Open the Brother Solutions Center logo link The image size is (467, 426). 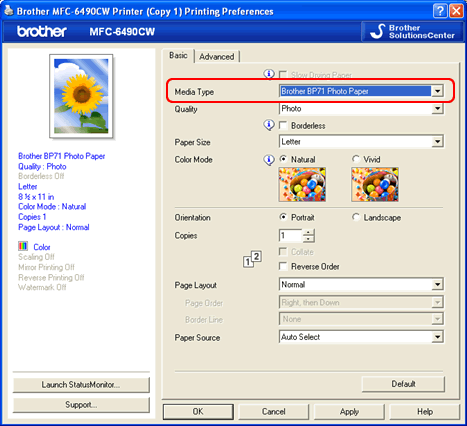[412, 32]
